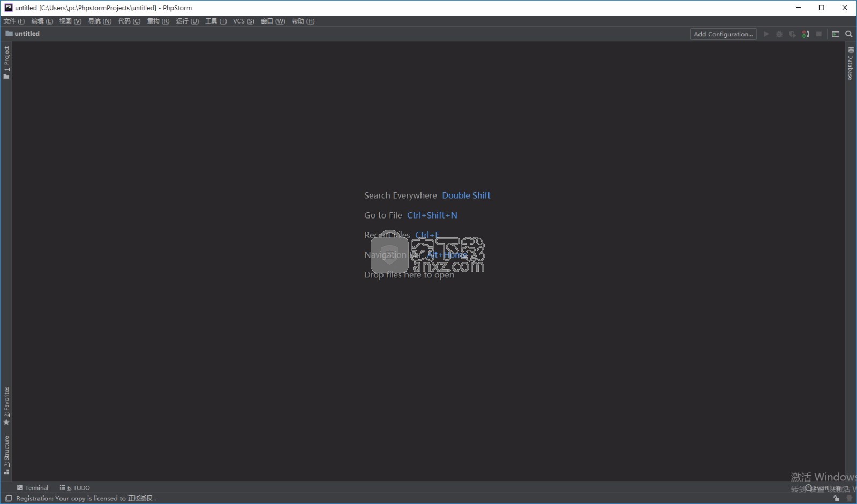The height and width of the screenshot is (504, 857).
Task: Click the Search Everywhere hint text
Action: coord(401,195)
